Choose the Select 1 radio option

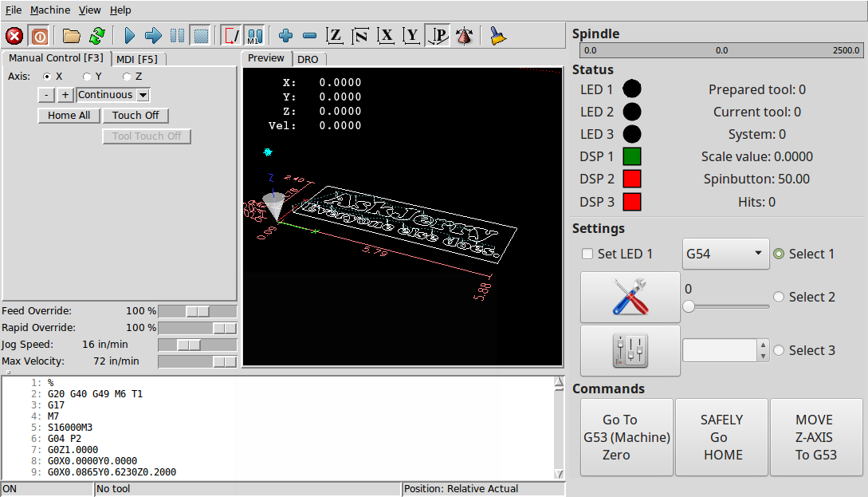pos(779,254)
